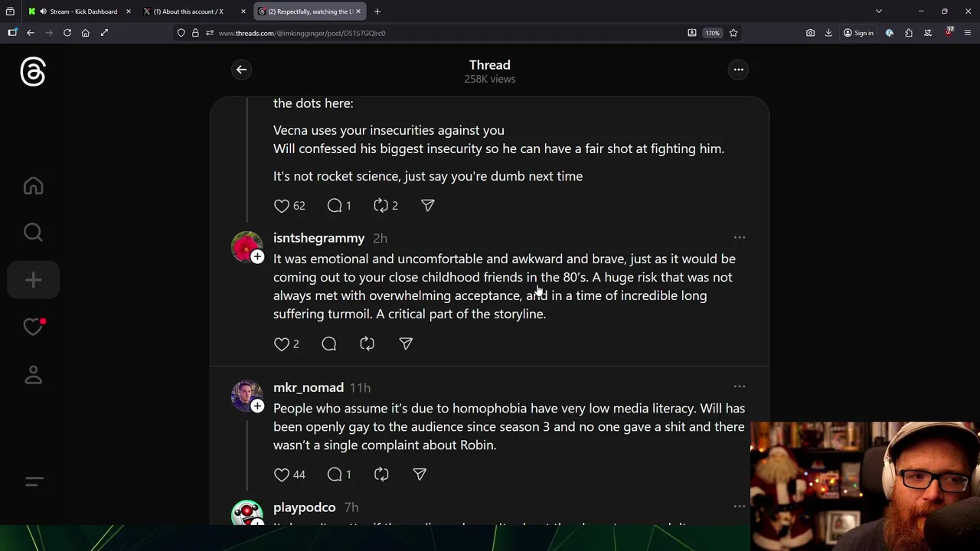The height and width of the screenshot is (551, 980).
Task: Switch to the About this account / X tab
Action: tap(188, 11)
